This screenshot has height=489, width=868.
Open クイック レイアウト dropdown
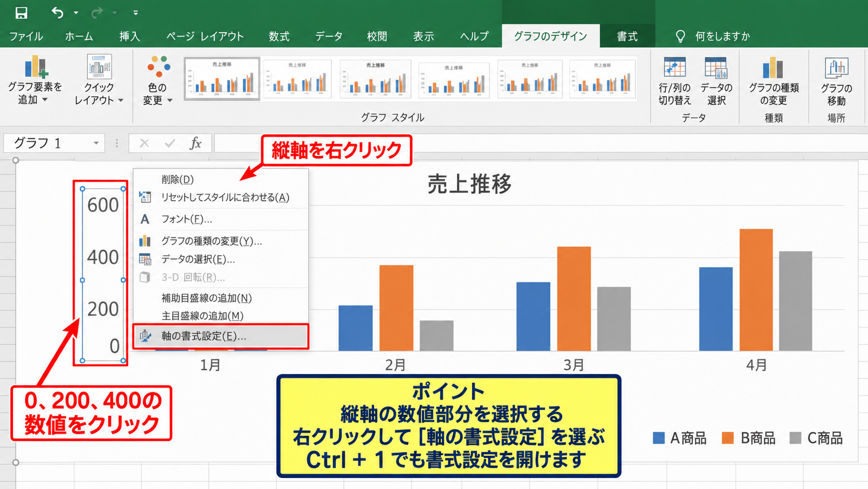pos(99,80)
